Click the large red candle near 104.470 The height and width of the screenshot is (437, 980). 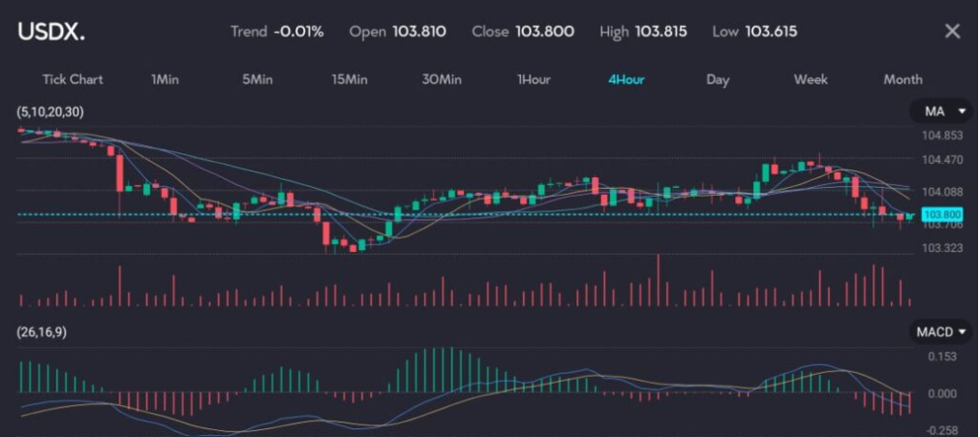coord(119,172)
